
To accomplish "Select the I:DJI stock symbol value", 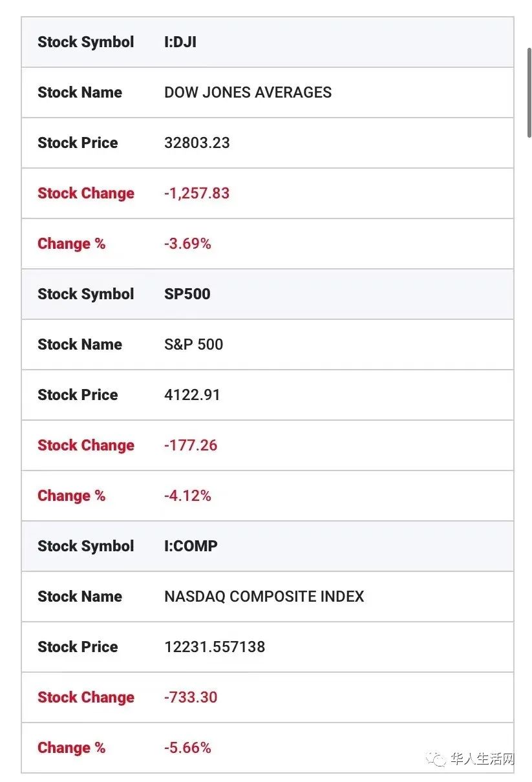I will click(180, 42).
